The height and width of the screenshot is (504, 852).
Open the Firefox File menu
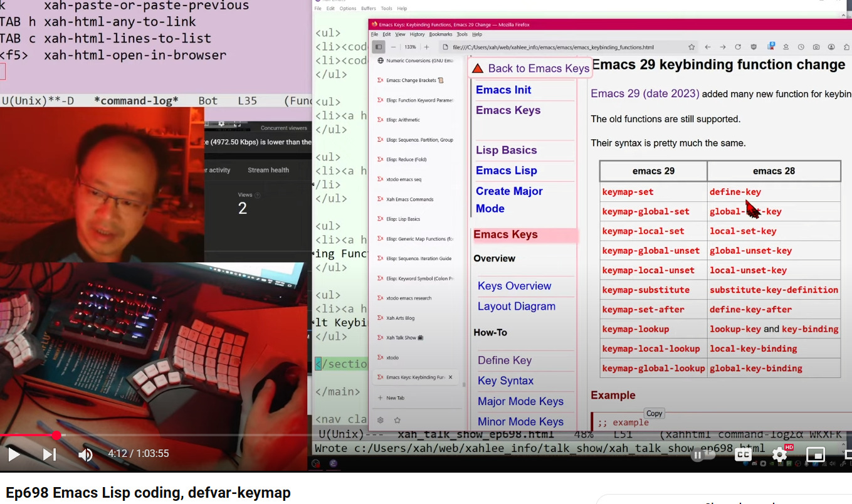(x=374, y=34)
